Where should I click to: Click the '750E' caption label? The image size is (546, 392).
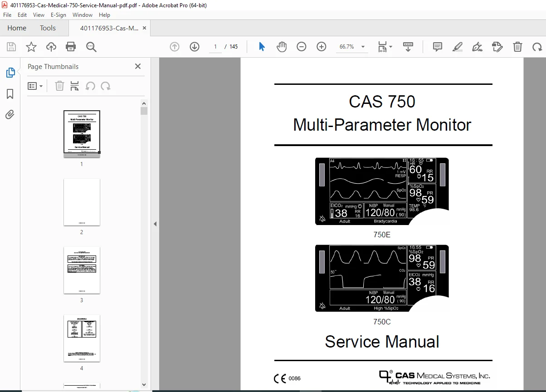(382, 235)
